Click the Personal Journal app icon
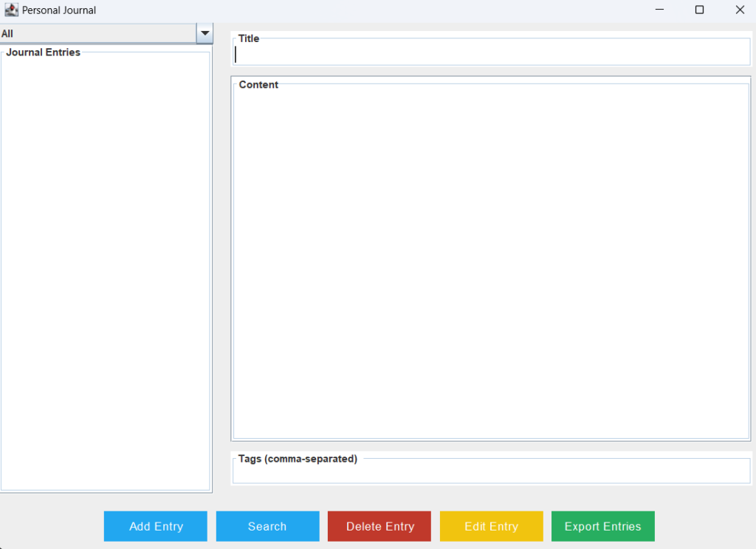This screenshot has height=549, width=756. pos(11,10)
